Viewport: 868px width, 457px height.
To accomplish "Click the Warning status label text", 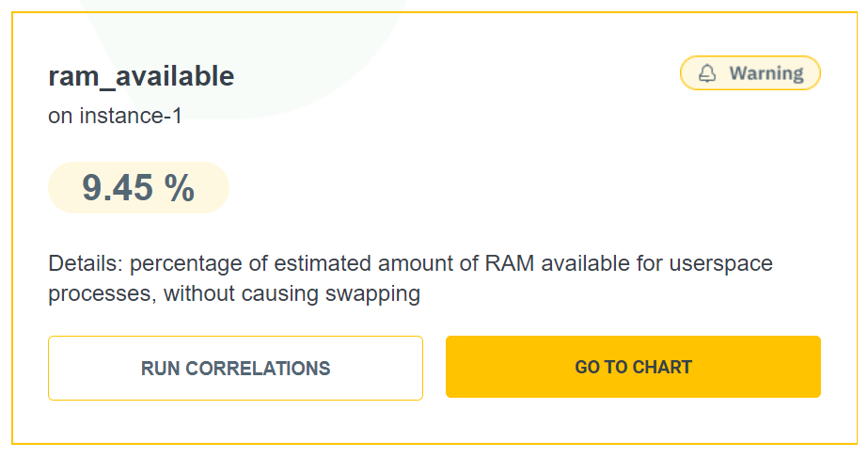I will pos(766,73).
